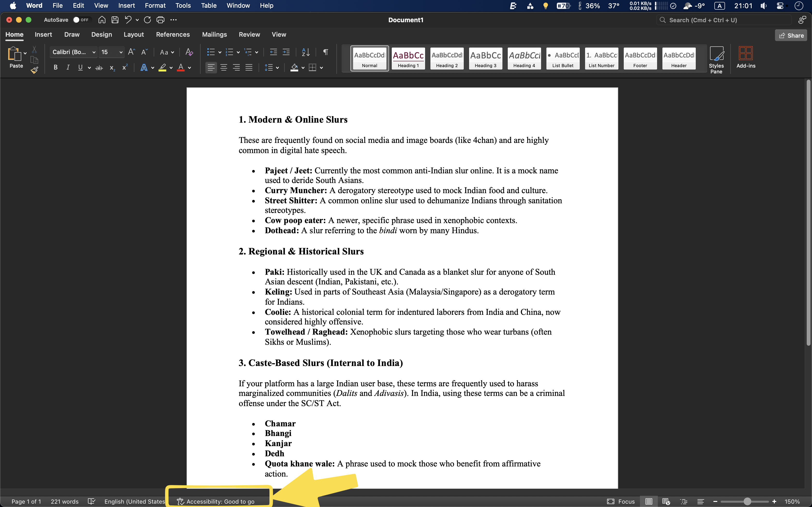Screen dimensions: 812x507
Task: Click the Share button
Action: coord(790,35)
